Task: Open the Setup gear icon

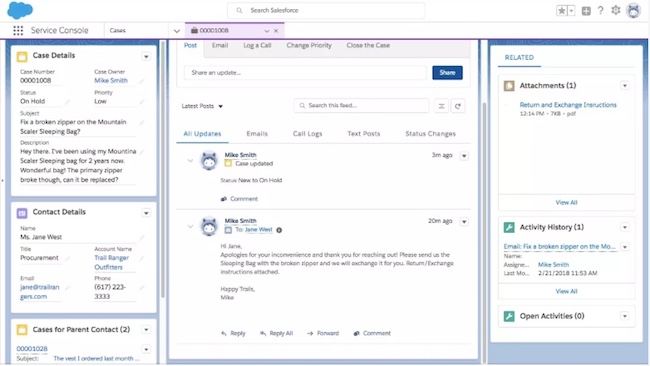Action: (x=616, y=10)
